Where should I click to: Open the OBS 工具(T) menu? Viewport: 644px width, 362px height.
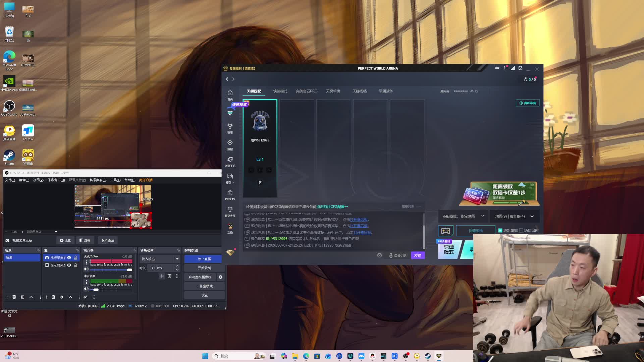click(115, 180)
